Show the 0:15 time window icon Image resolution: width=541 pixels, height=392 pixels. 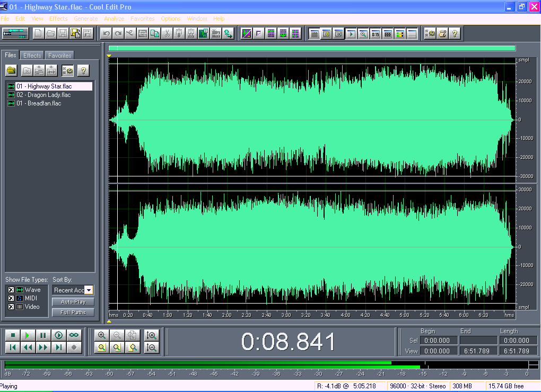[x=376, y=33]
